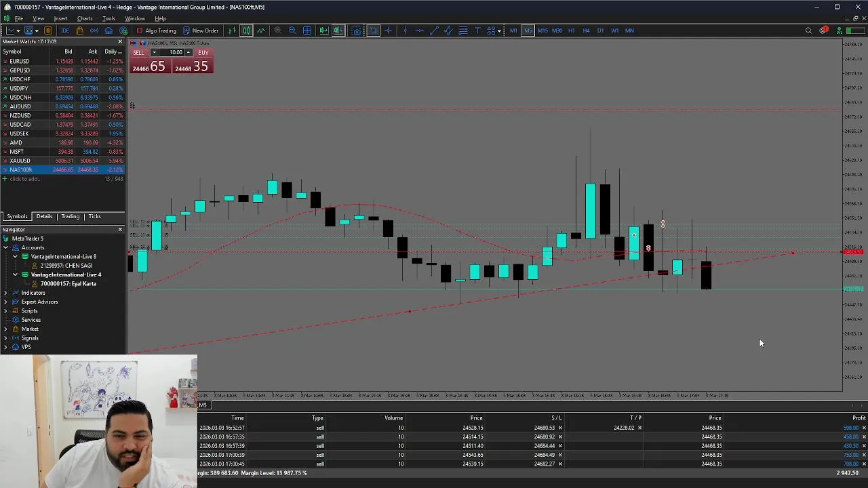Screen dimensions: 868x488
Task: Select EURUSD row in Market Watch
Action: point(62,61)
